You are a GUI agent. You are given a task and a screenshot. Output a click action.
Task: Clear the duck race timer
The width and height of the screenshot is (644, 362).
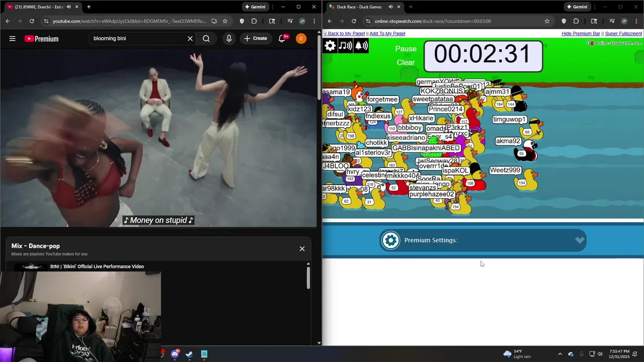click(406, 63)
